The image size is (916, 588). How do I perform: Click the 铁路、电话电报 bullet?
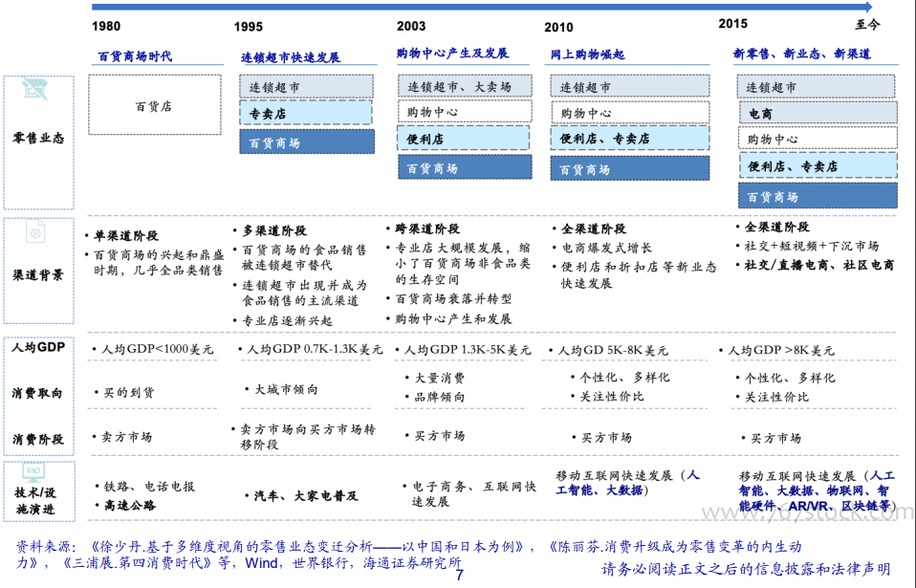pyautogui.click(x=149, y=487)
